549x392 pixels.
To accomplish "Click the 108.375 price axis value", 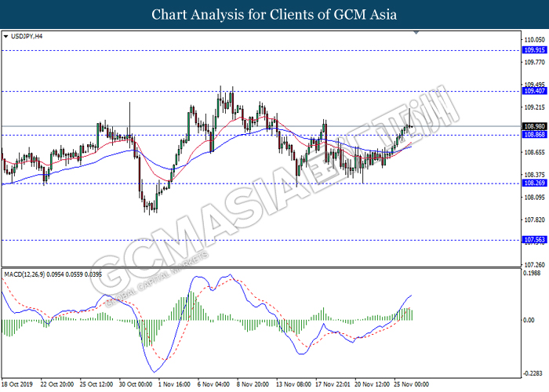I will click(x=534, y=175).
